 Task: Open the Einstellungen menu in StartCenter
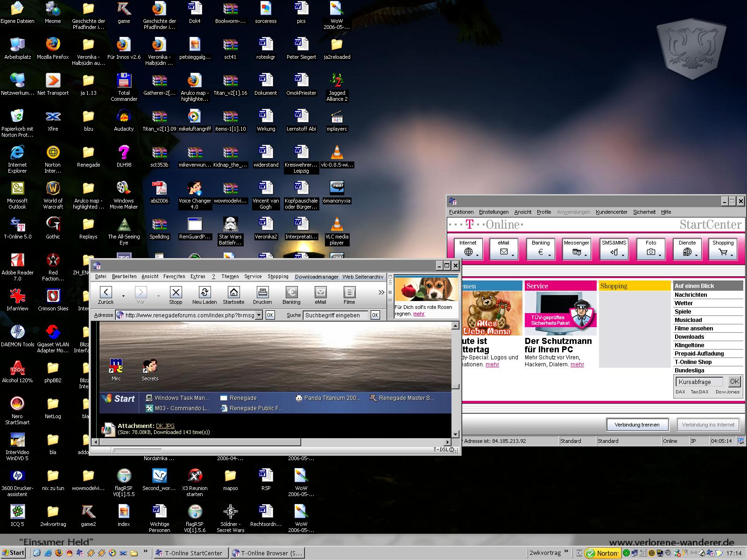coord(493,212)
